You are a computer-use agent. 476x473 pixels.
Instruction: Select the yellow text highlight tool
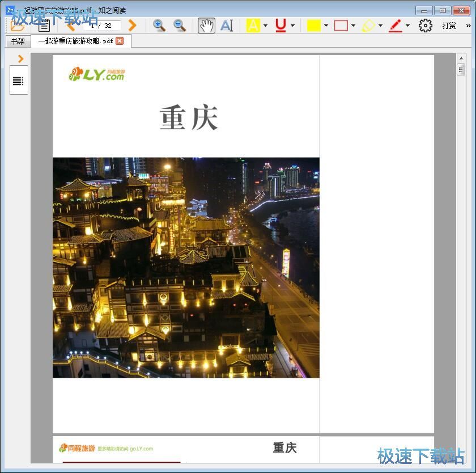click(253, 25)
